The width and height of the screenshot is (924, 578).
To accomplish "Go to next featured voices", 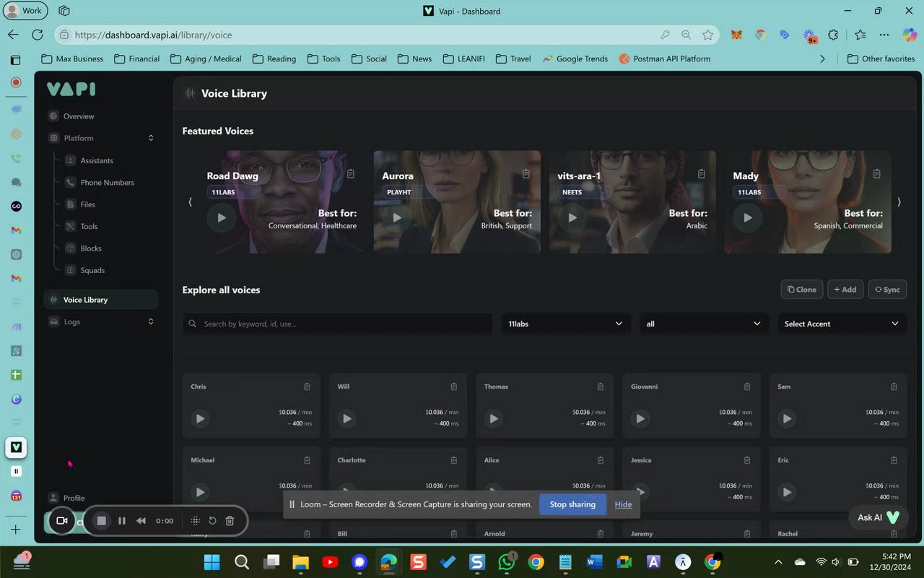I will coord(899,202).
